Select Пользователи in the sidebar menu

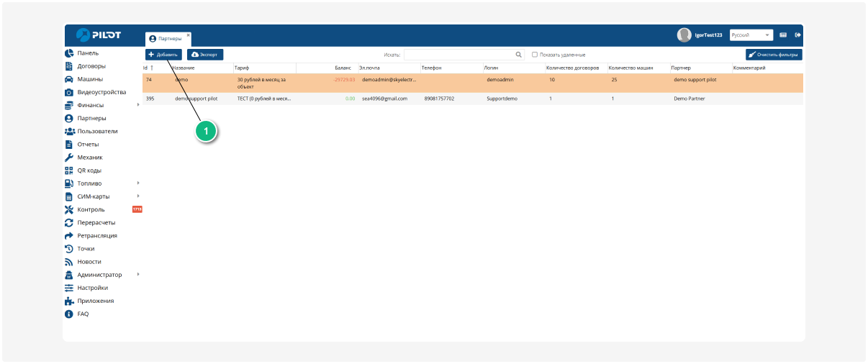pyautogui.click(x=97, y=132)
